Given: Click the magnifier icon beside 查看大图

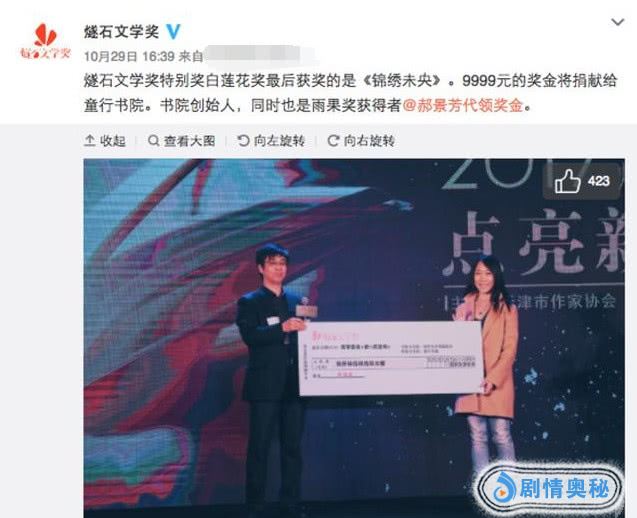Looking at the screenshot, I should 154,141.
